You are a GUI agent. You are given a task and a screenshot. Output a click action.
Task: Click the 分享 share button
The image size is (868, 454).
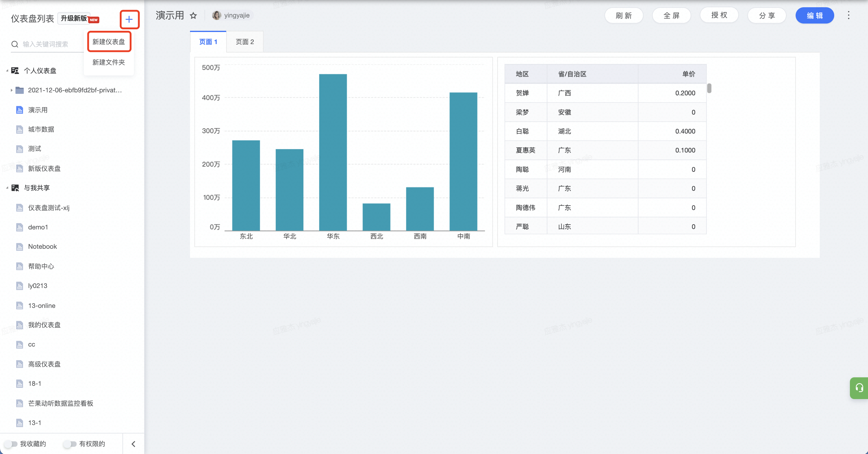click(767, 15)
